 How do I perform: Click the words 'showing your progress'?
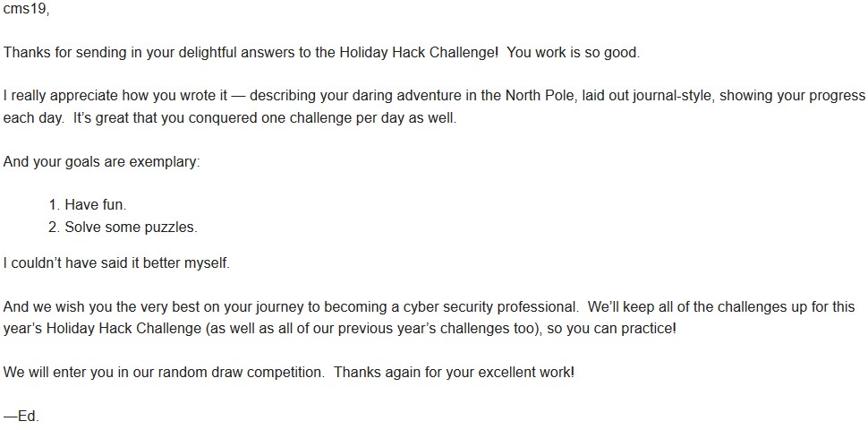(793, 95)
